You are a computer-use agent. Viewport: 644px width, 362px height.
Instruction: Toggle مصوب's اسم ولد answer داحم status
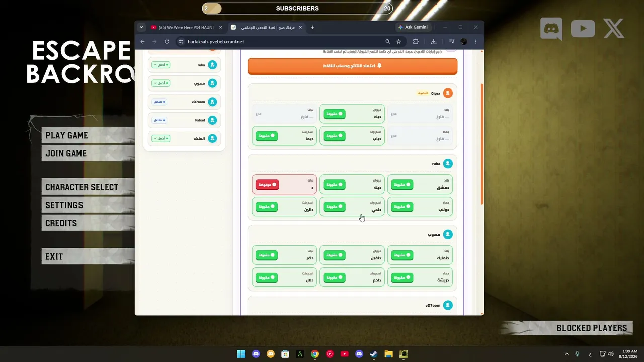pyautogui.click(x=334, y=278)
